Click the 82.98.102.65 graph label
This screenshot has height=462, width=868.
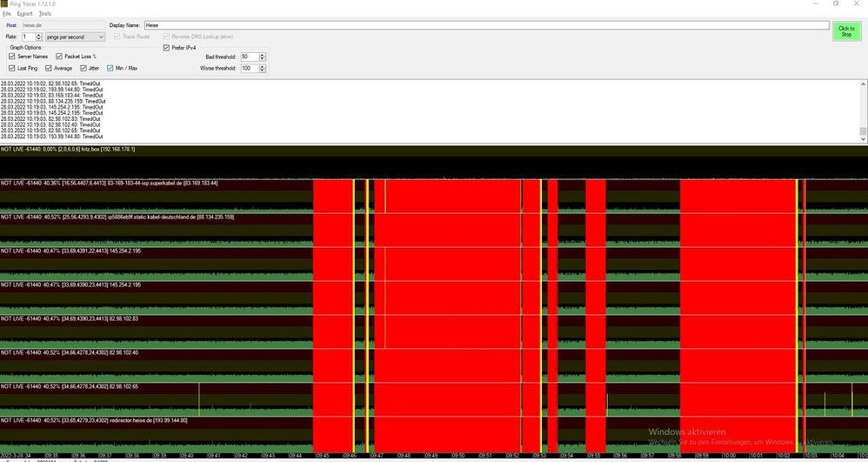coord(70,386)
